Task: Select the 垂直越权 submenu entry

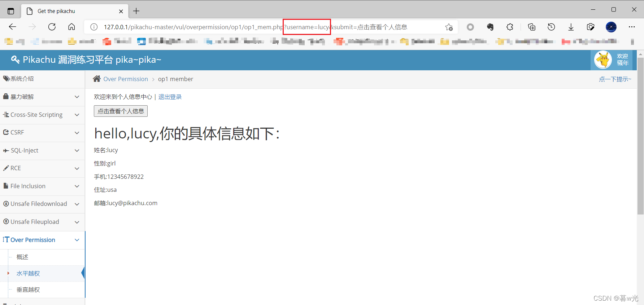Action: [42, 289]
